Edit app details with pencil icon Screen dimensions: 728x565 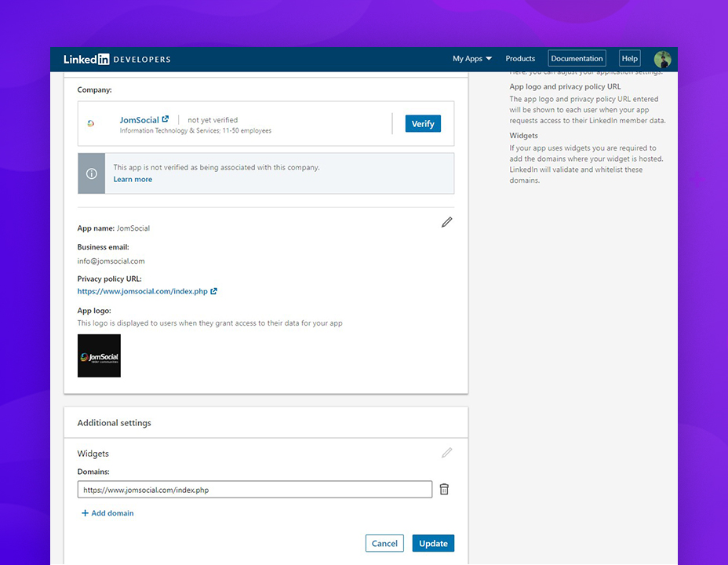pos(446,222)
